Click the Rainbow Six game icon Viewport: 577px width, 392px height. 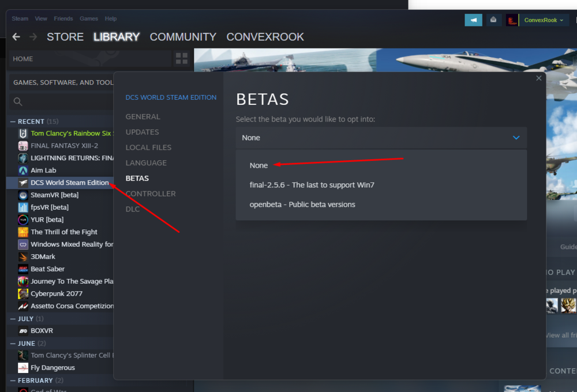click(x=23, y=134)
